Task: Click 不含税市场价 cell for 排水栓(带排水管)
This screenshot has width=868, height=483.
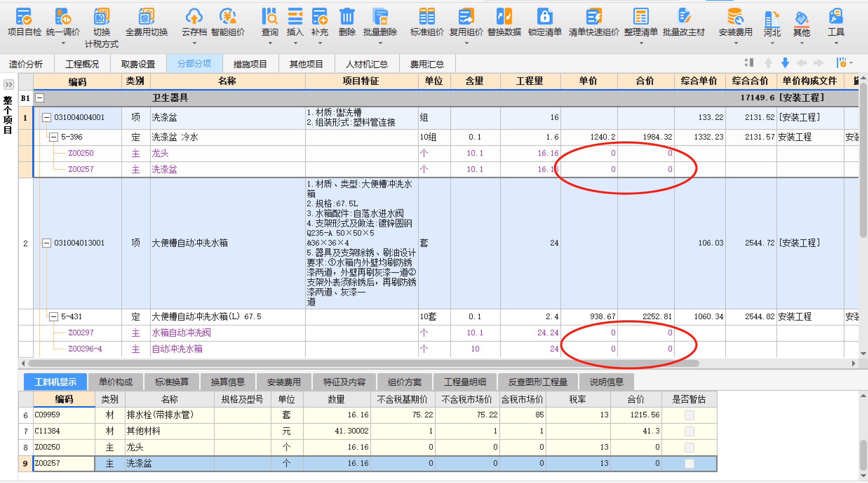Action: (x=467, y=415)
